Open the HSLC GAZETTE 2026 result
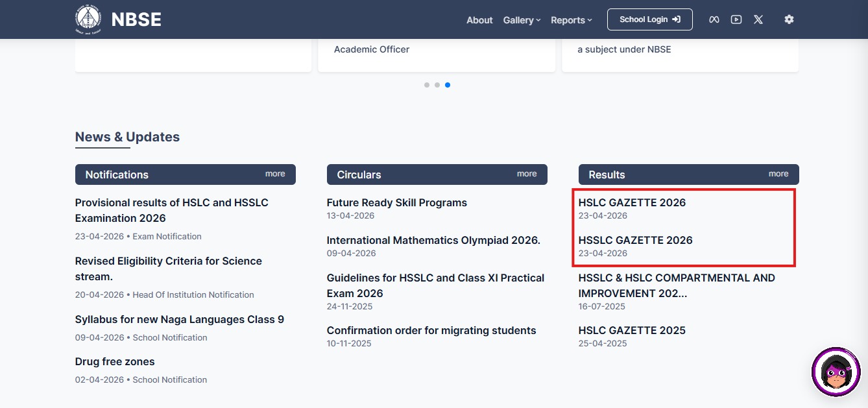 point(632,202)
